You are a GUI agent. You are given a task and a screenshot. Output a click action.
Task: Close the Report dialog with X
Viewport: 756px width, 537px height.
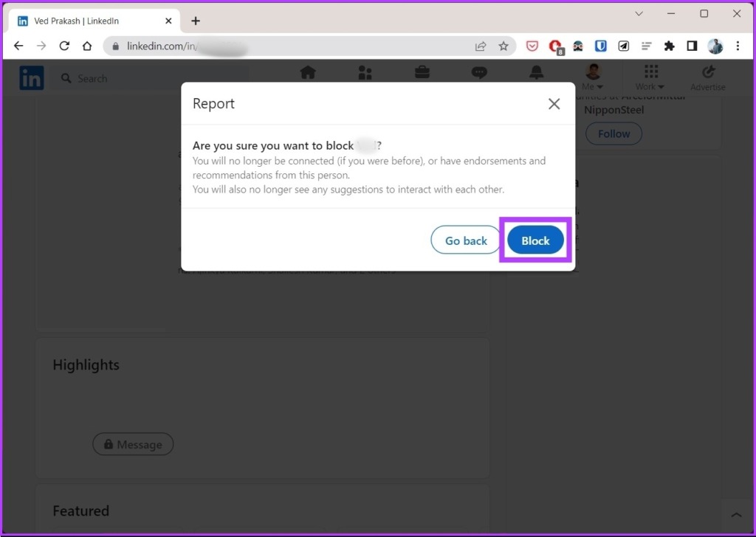(x=554, y=103)
